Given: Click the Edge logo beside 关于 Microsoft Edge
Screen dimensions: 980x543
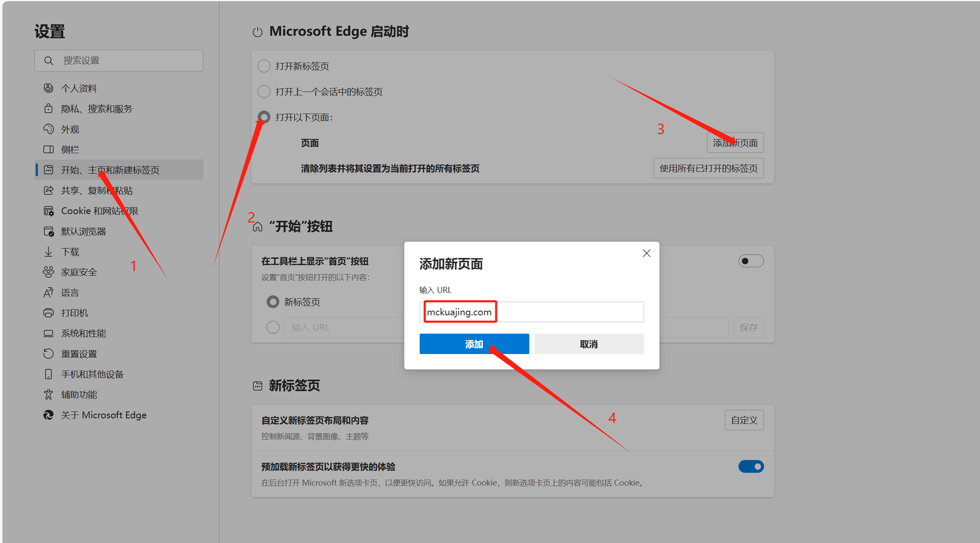Looking at the screenshot, I should pos(48,415).
